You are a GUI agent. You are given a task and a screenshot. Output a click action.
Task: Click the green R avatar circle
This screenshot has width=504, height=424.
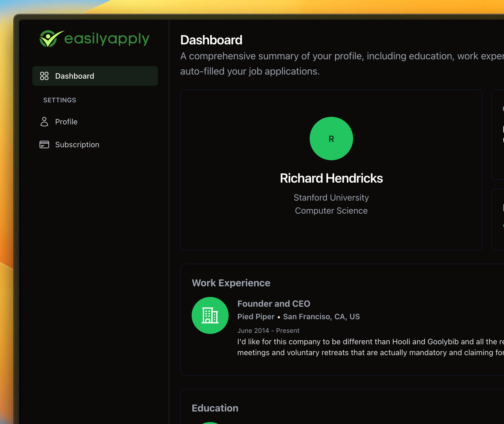[331, 139]
